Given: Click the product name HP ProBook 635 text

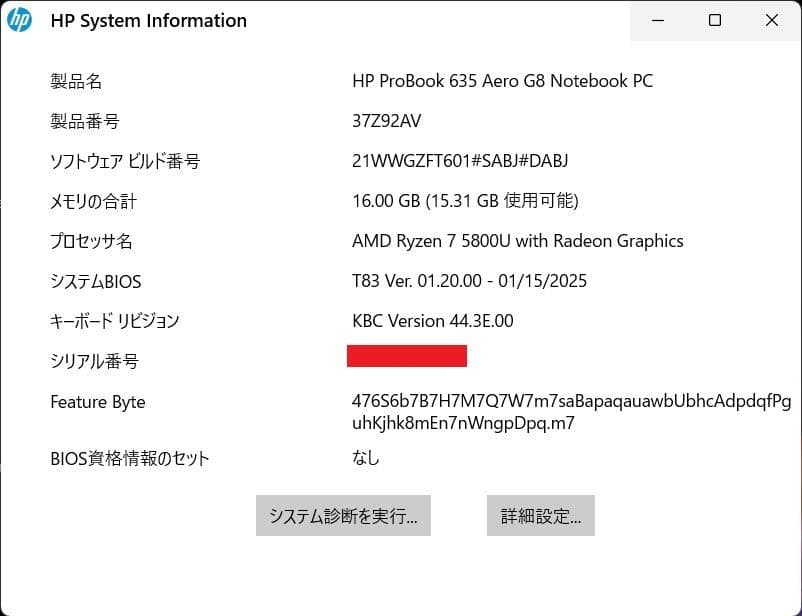Looking at the screenshot, I should point(504,81).
